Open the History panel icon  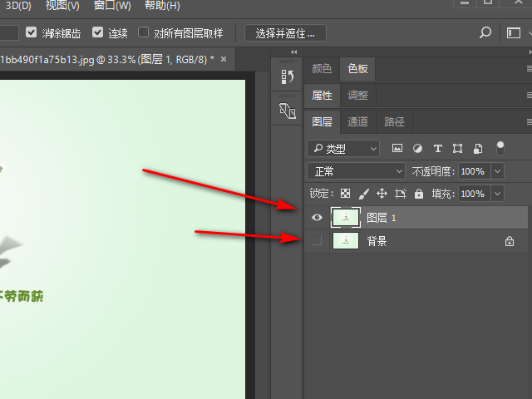click(287, 76)
